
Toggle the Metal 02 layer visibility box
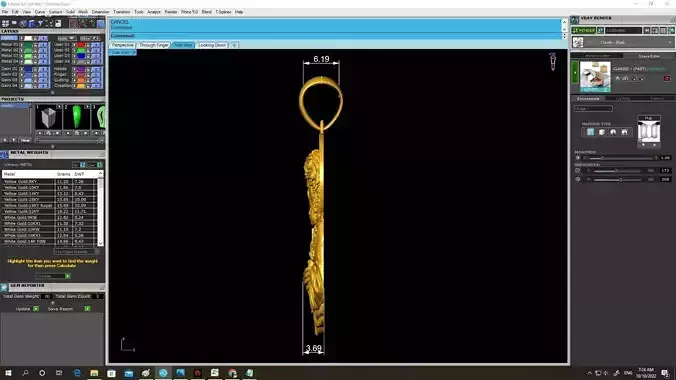(21, 50)
